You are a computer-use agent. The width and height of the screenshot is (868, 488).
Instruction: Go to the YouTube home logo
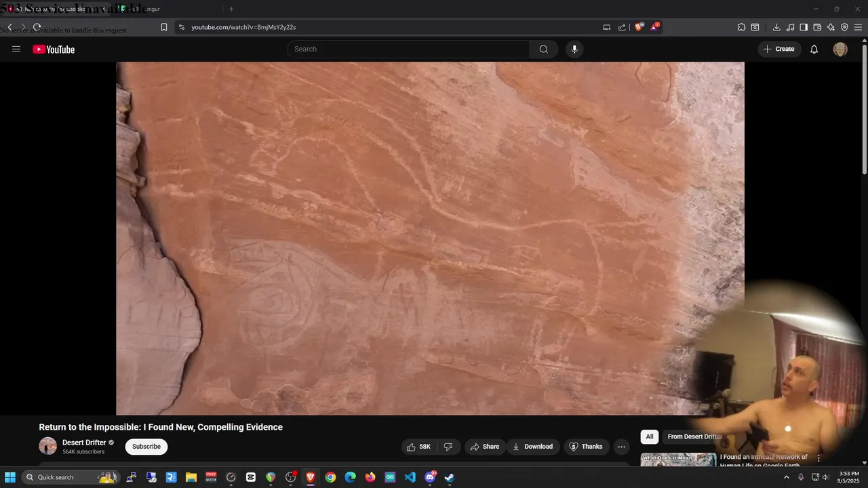tap(54, 49)
